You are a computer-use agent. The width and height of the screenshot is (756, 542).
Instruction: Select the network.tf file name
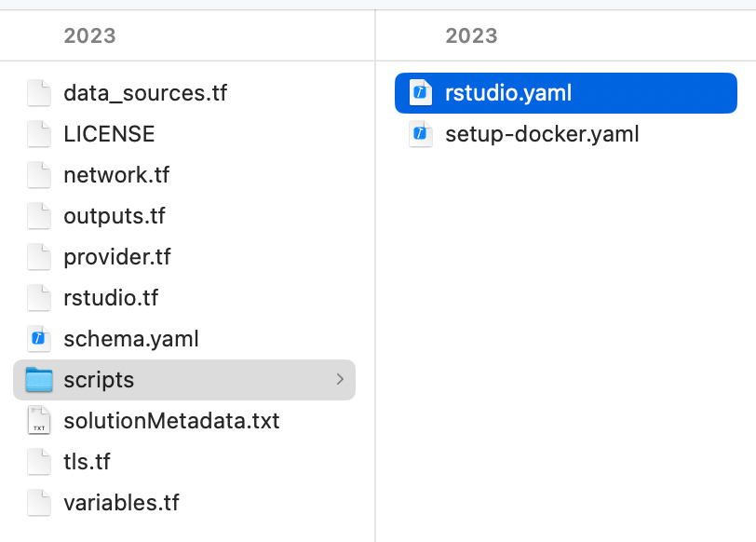coord(116,175)
